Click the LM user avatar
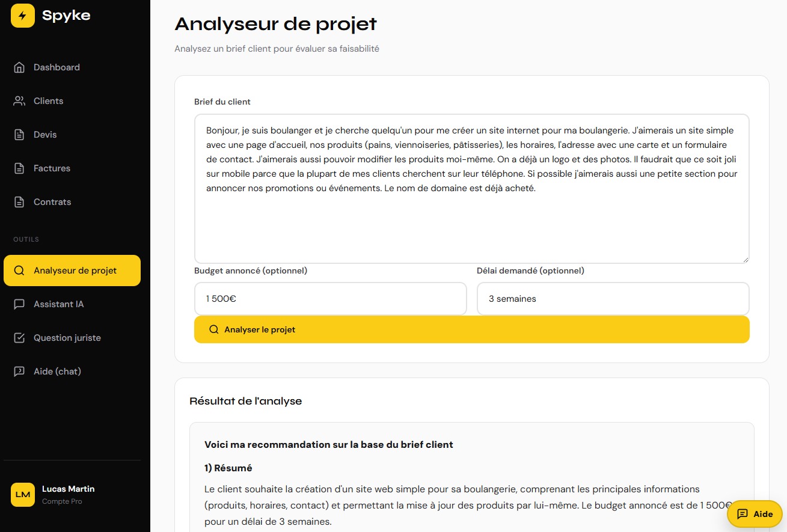787x532 pixels. coord(23,494)
